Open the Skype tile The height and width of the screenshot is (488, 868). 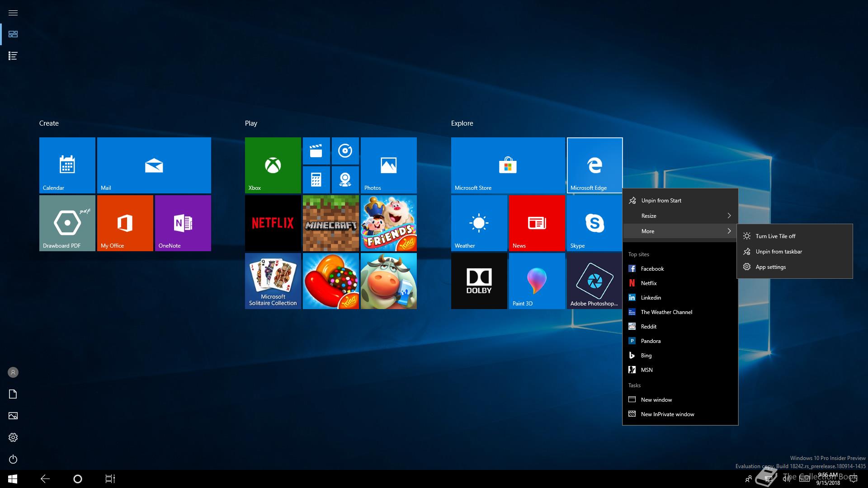[594, 223]
